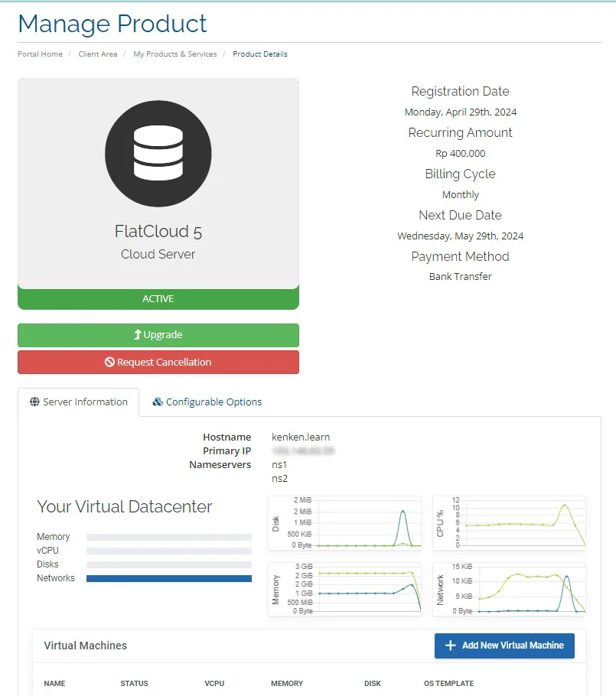The height and width of the screenshot is (696, 616).
Task: Click Add New Virtual Machine button
Action: pyautogui.click(x=504, y=646)
